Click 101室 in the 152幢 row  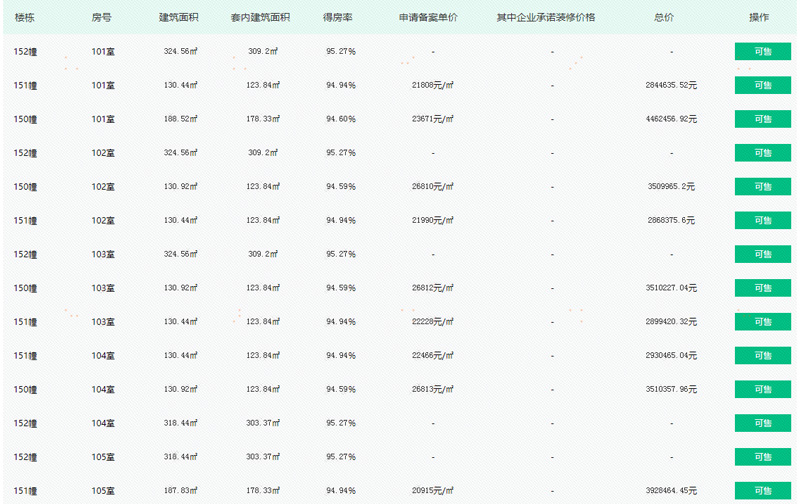tap(103, 52)
